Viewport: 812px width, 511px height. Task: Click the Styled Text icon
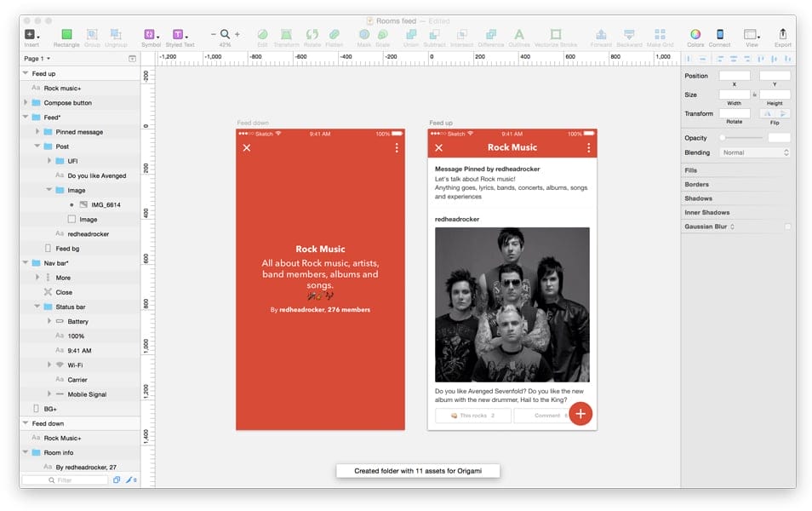[176, 35]
